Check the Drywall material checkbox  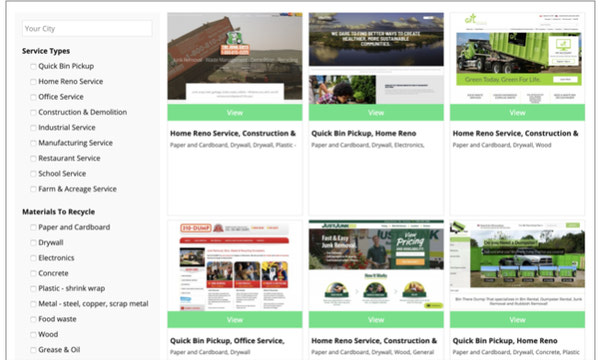pos(33,243)
